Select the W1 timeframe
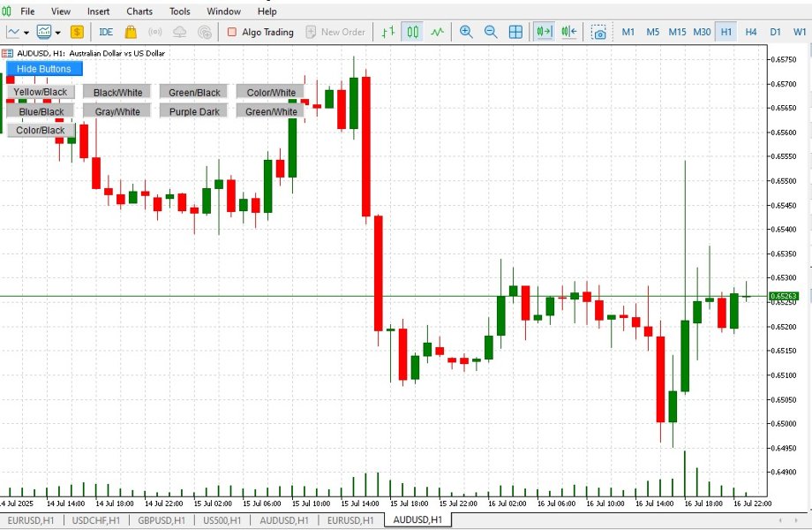 pyautogui.click(x=800, y=32)
